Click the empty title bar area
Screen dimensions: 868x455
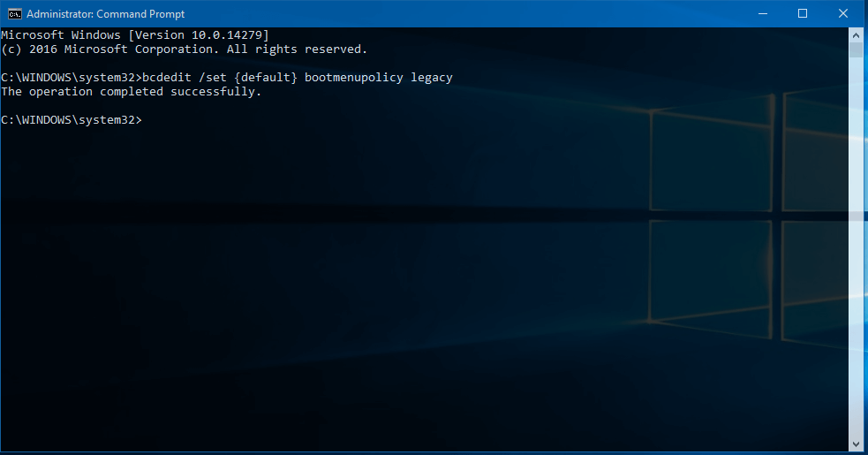442,13
